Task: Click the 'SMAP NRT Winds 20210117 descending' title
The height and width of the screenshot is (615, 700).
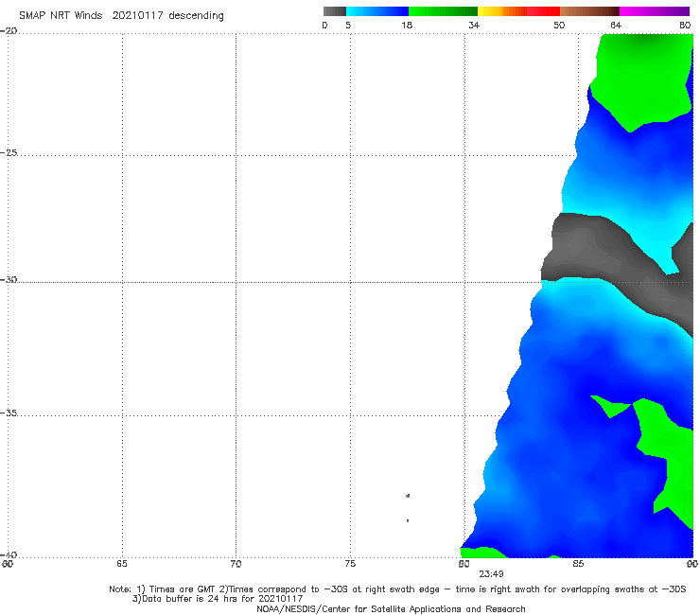Action: pyautogui.click(x=121, y=16)
